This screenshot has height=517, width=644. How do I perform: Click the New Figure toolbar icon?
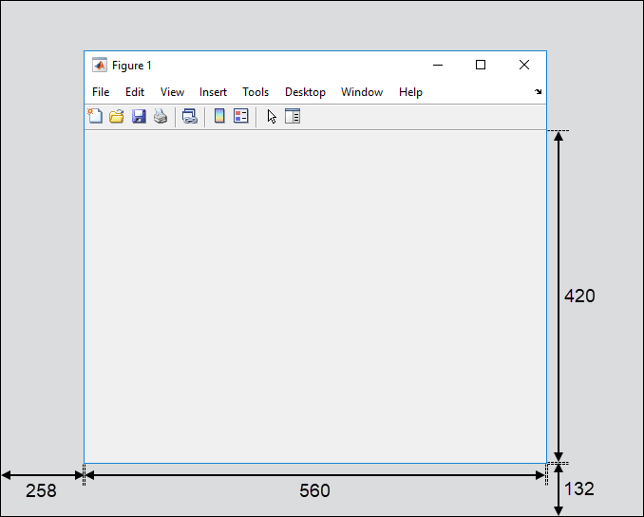(x=95, y=116)
